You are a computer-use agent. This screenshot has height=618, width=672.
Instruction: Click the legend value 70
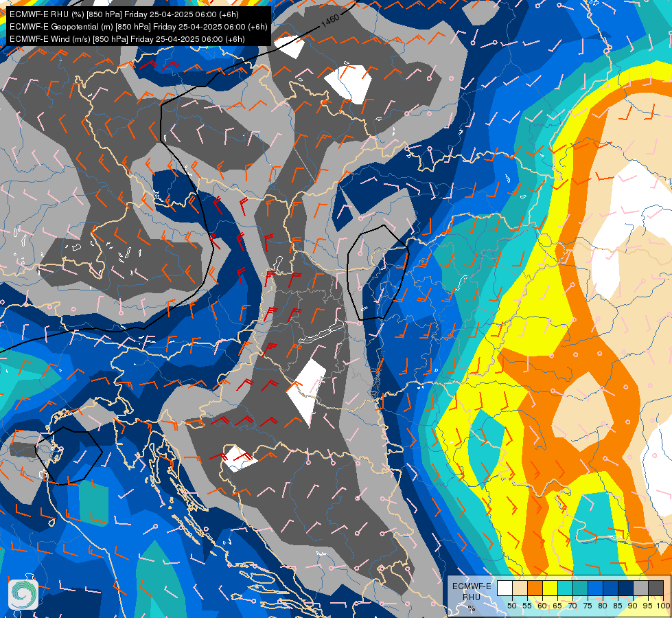click(572, 606)
